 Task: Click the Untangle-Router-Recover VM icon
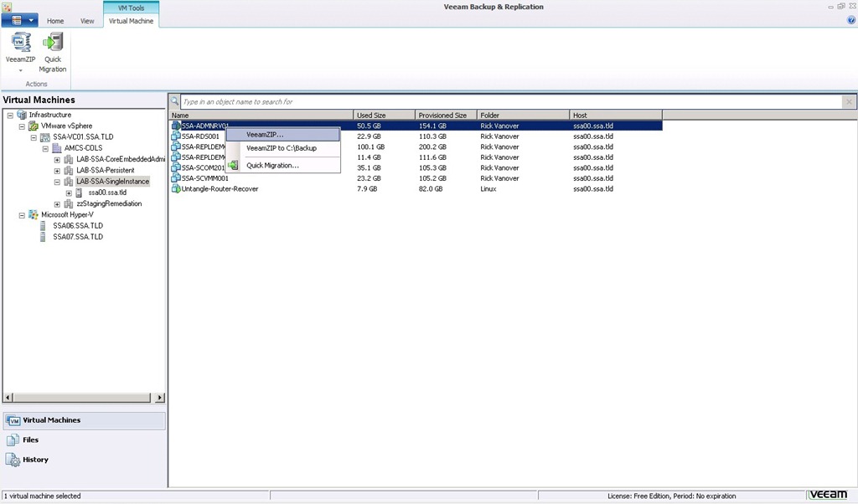pos(176,188)
